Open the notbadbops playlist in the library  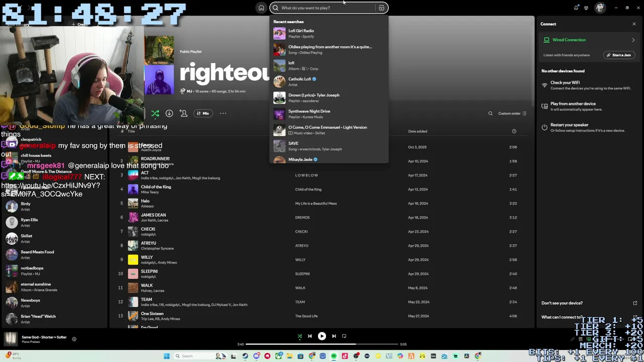55,270
